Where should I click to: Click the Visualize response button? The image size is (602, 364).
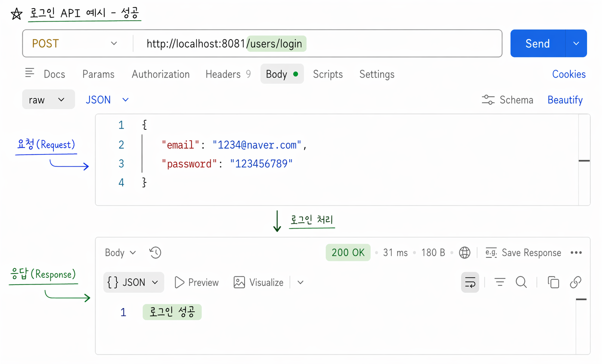(258, 282)
